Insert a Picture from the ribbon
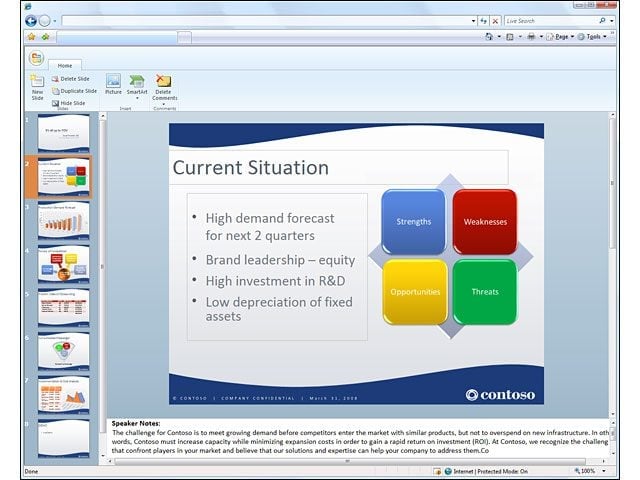The width and height of the screenshot is (640, 480). click(x=113, y=81)
